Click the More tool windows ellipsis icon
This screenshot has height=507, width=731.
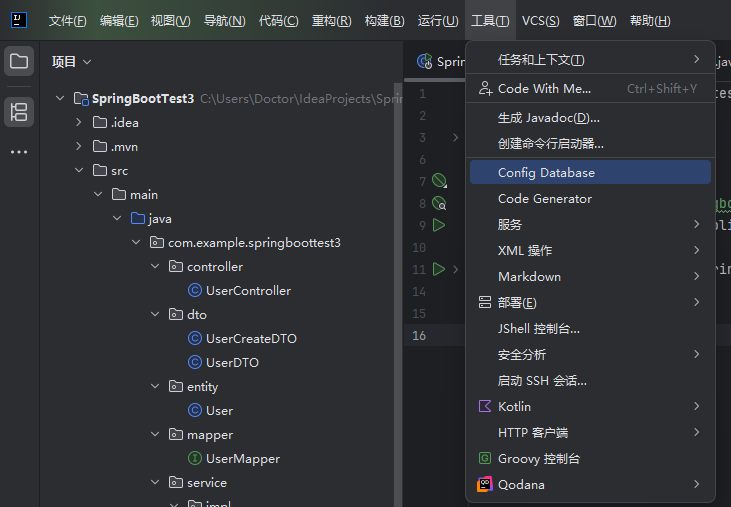(19, 152)
